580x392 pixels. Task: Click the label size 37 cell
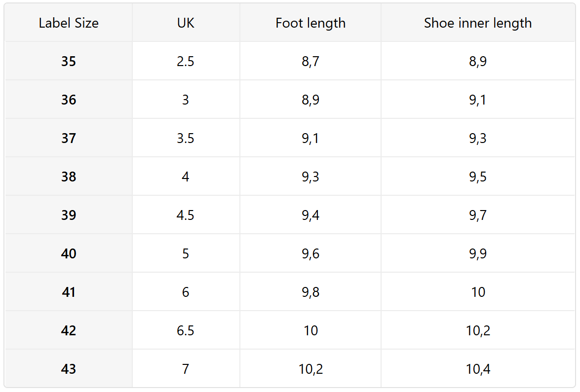(x=69, y=139)
